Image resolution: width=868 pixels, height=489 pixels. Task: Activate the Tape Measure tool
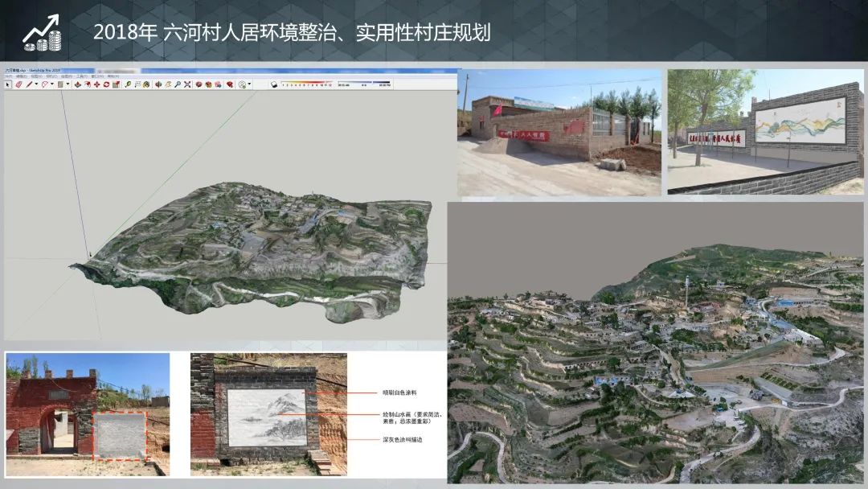coord(128,84)
